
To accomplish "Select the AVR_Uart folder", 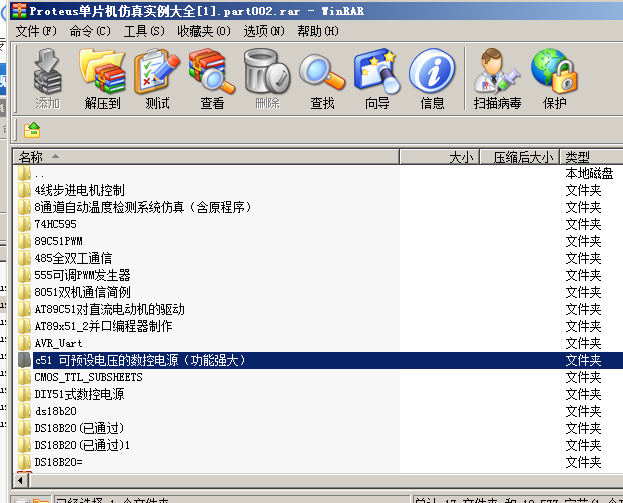I will click(58, 343).
